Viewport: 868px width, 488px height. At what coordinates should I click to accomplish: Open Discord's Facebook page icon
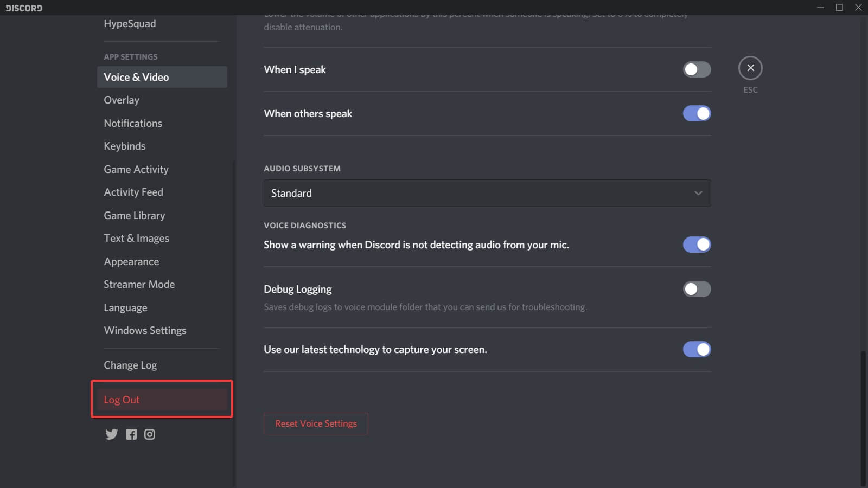pos(131,434)
